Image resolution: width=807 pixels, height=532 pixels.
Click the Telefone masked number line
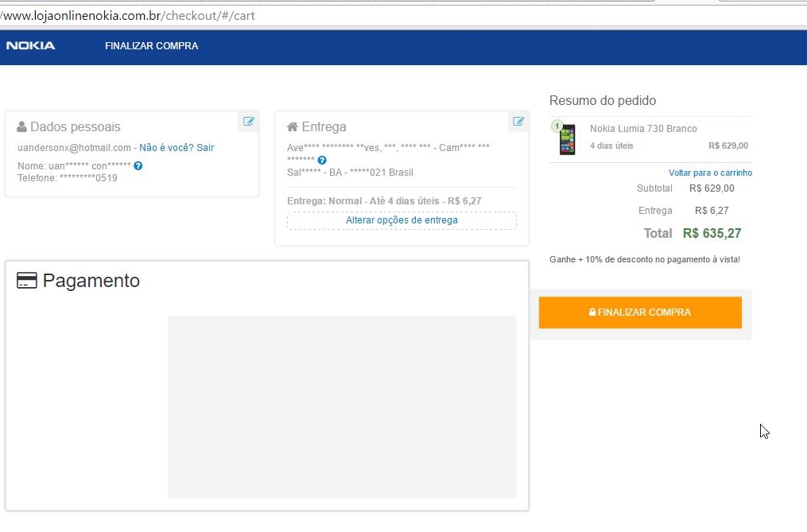tap(68, 178)
